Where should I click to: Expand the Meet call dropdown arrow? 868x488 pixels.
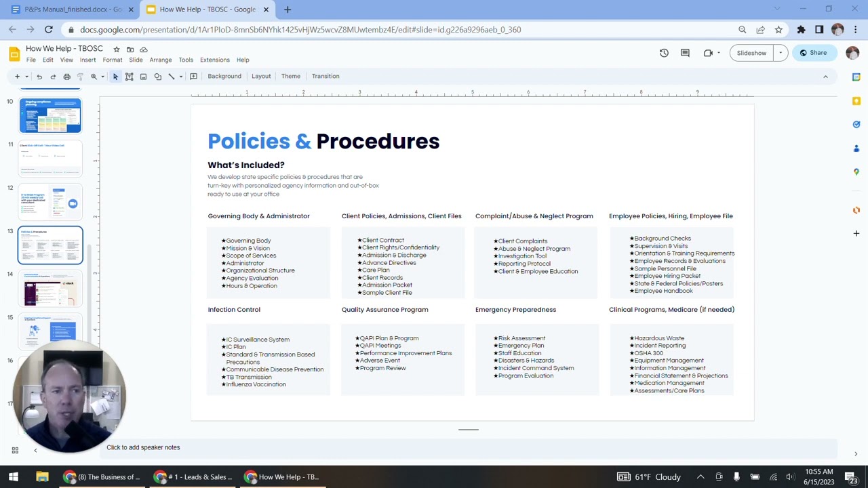click(x=719, y=53)
